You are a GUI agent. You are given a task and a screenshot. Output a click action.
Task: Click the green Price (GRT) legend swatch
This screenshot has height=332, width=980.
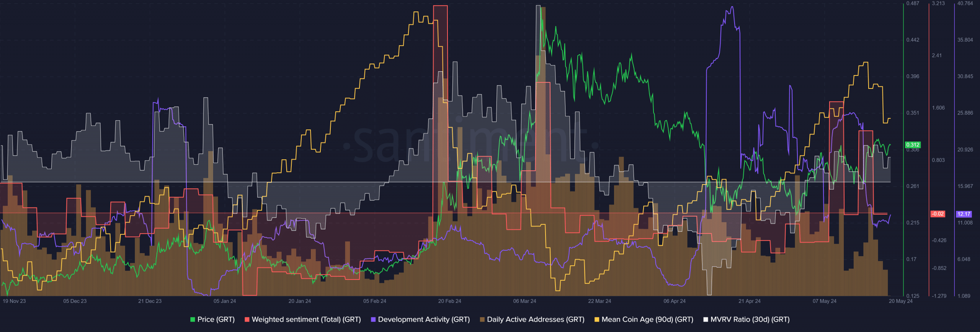pos(193,319)
